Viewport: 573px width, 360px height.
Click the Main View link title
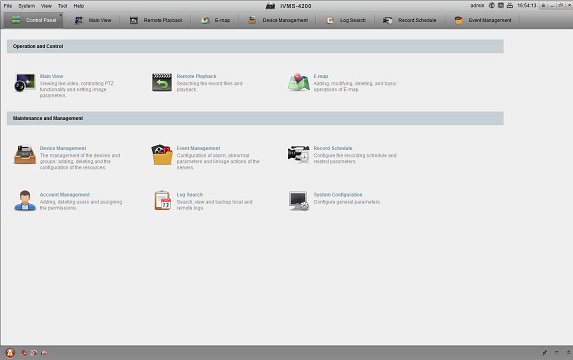[52, 76]
